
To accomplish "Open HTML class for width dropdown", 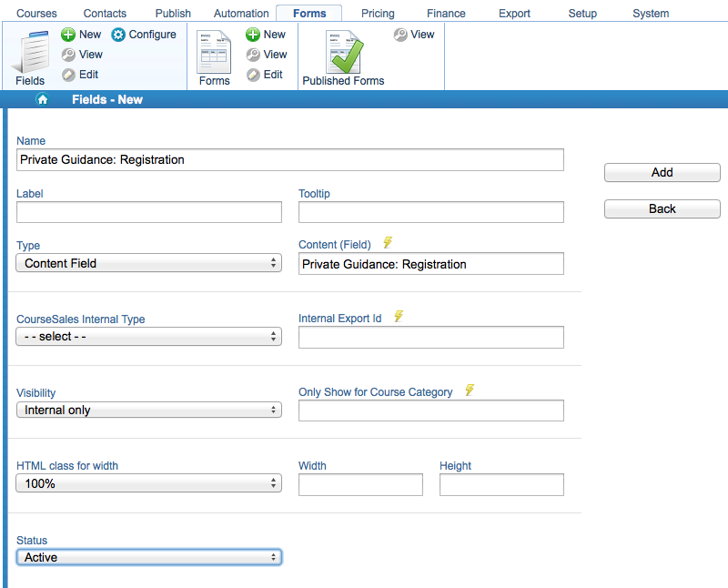I will pyautogui.click(x=149, y=483).
